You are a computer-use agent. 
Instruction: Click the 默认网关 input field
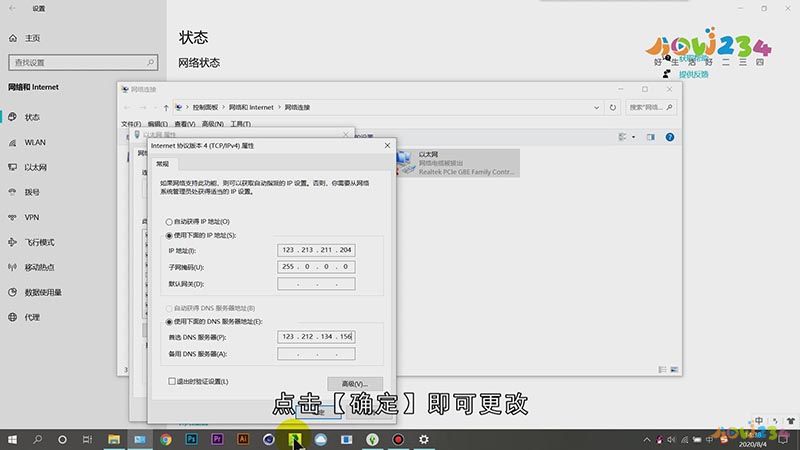click(316, 284)
